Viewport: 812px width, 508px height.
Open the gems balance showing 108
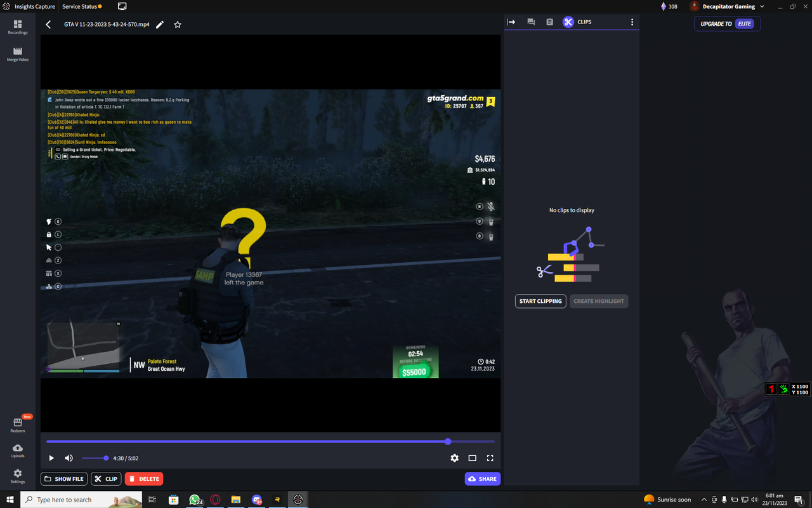click(x=669, y=6)
